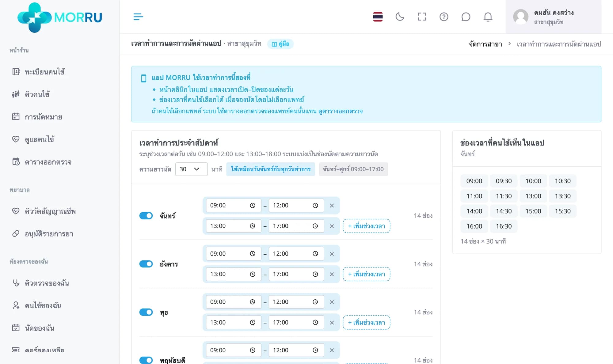
Task: Open notifications bell icon
Action: point(488,17)
